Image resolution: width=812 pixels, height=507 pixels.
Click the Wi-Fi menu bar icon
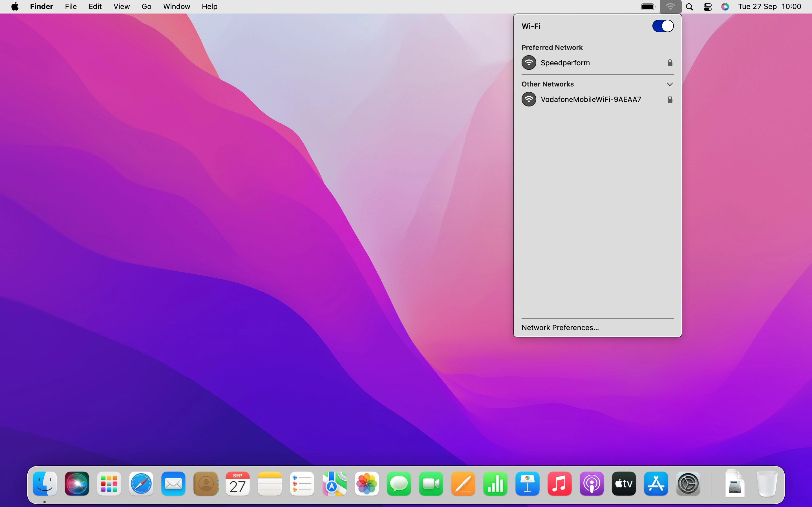[x=670, y=7]
